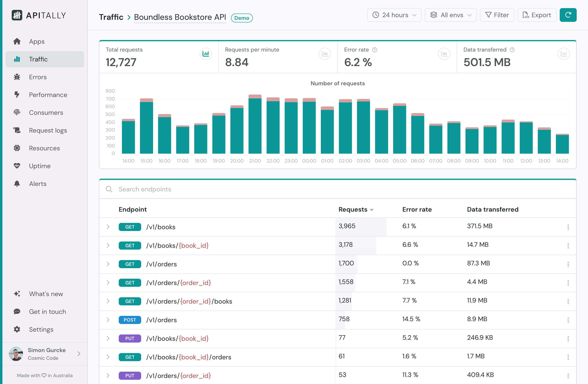The image size is (588, 384).
Task: Select the Performance lightning icon
Action: click(x=17, y=95)
